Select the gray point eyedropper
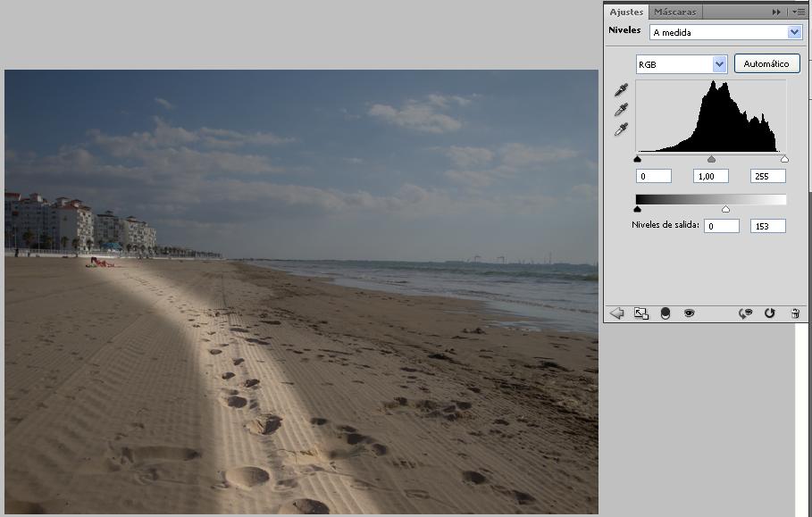This screenshot has width=812, height=517. click(621, 110)
